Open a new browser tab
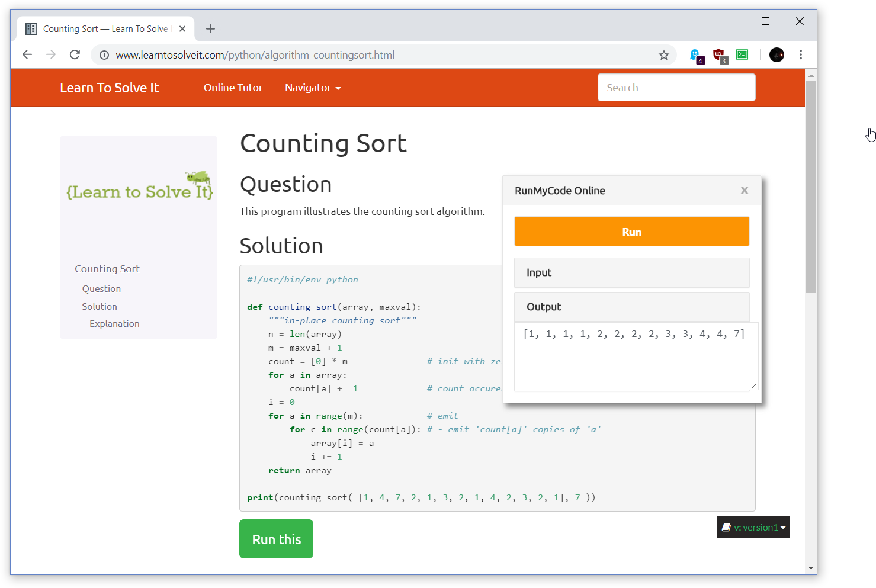This screenshot has height=588, width=876. [210, 28]
